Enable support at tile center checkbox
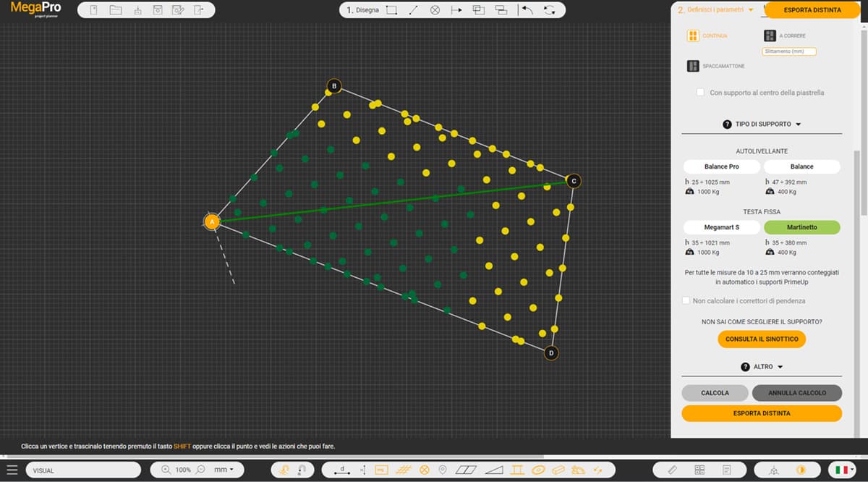The image size is (868, 482). 700,93
